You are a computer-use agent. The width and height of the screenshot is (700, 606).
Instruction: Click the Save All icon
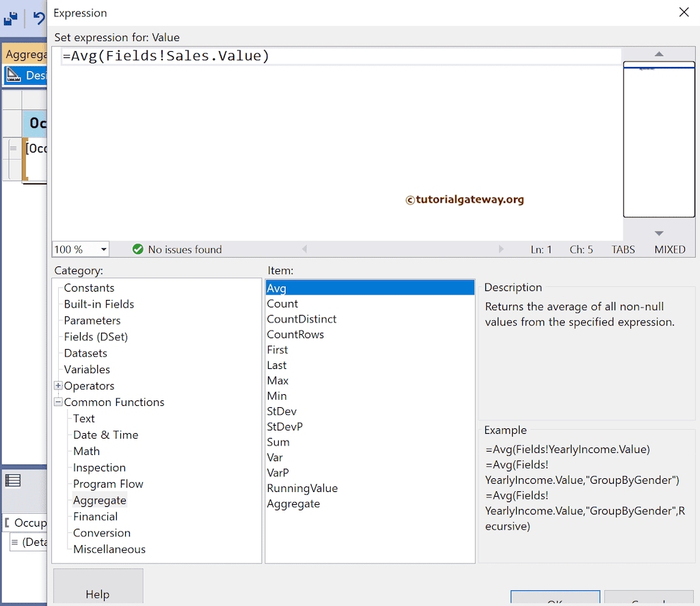click(x=10, y=18)
